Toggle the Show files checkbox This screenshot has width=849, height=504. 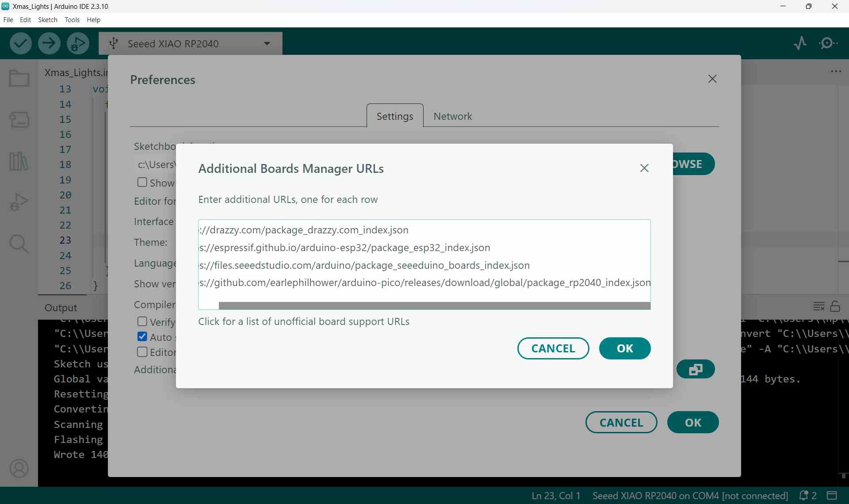click(x=142, y=182)
